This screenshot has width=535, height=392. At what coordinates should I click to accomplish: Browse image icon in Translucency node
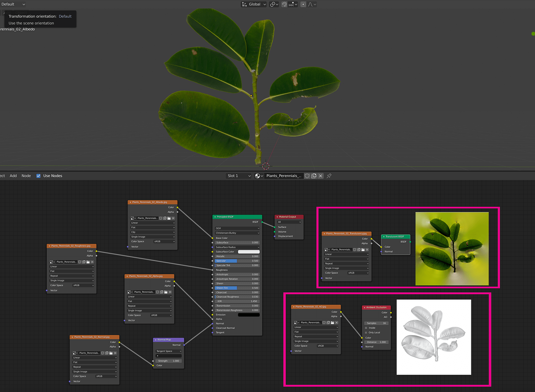pos(327,250)
